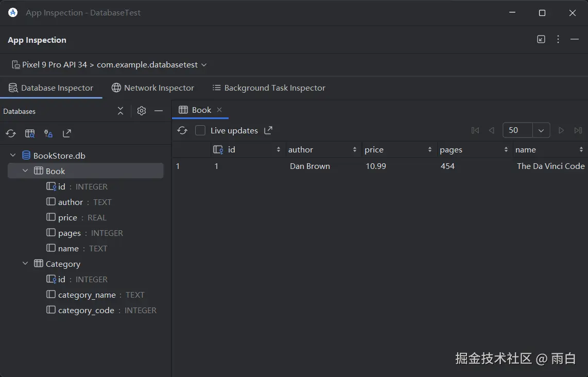The width and height of the screenshot is (588, 377).
Task: Open device and process selector dropdown
Action: pyautogui.click(x=110, y=64)
